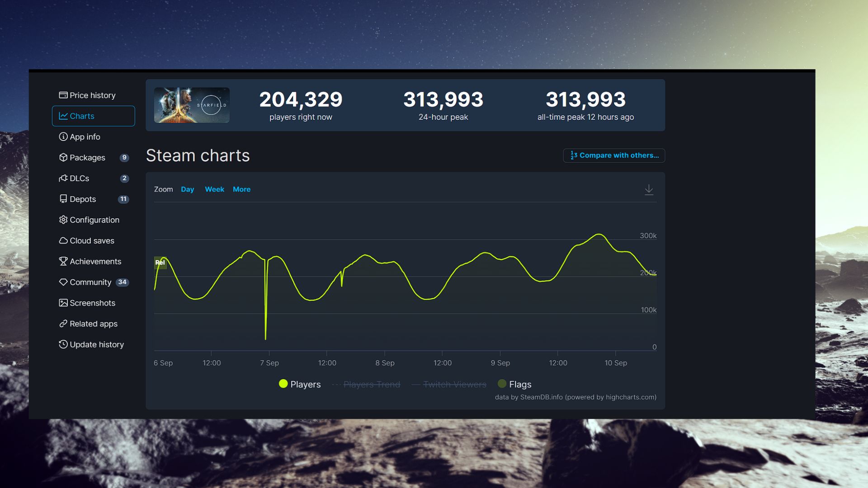Viewport: 868px width, 488px height.
Task: Click the 300k axis label
Action: coord(648,235)
